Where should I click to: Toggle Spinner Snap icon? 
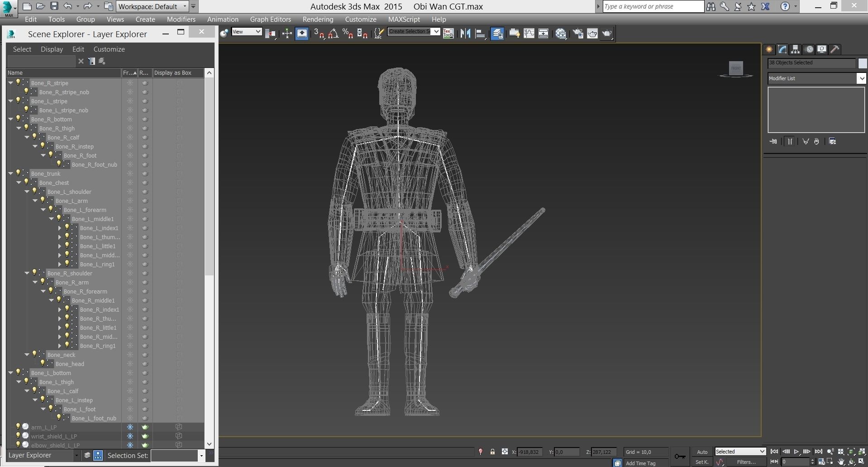click(362, 34)
